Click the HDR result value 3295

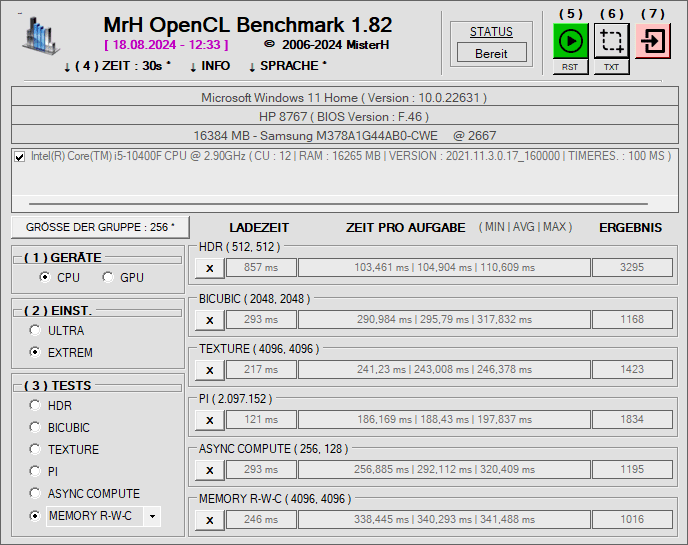632,267
